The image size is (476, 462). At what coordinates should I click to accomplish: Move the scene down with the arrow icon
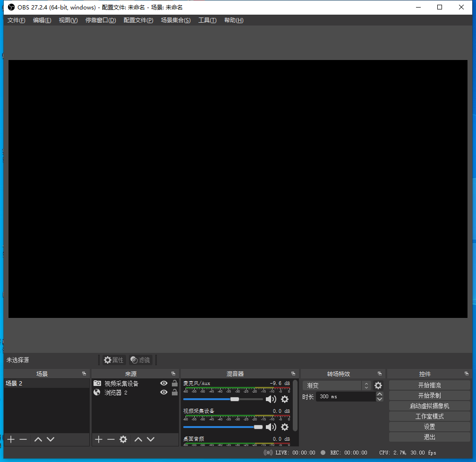51,439
